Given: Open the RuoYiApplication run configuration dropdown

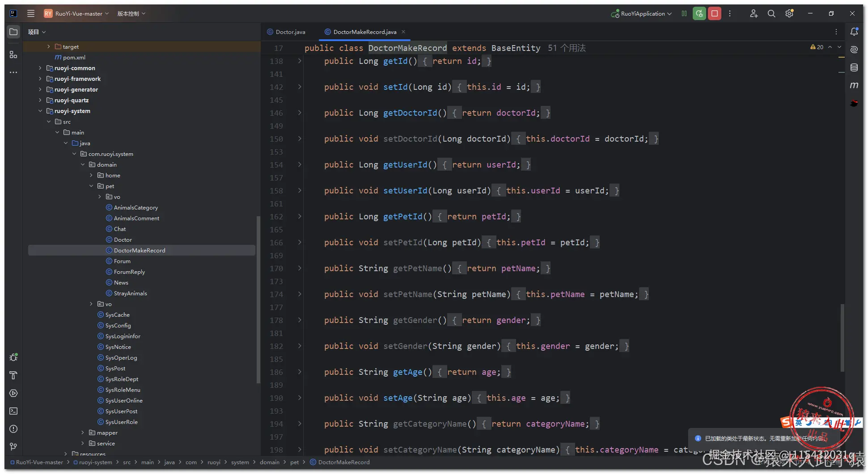Looking at the screenshot, I should tap(641, 13).
